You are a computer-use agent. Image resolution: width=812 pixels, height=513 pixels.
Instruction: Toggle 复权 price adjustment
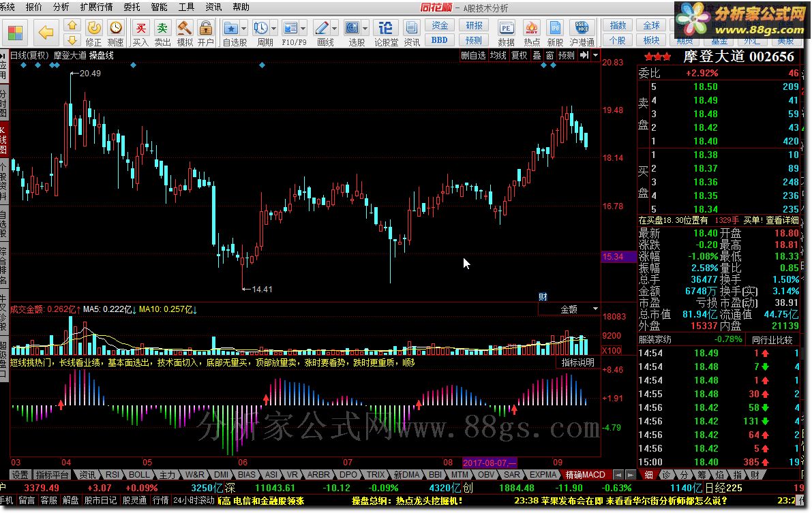click(x=520, y=55)
